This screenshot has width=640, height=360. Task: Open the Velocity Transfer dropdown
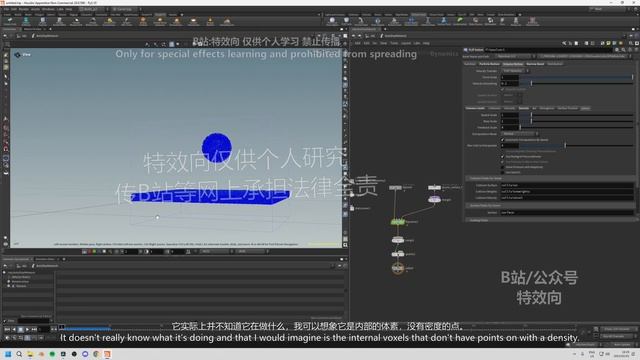pos(516,71)
